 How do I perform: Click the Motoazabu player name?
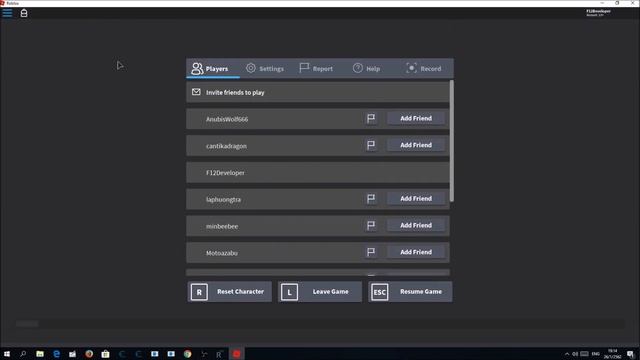pos(222,253)
